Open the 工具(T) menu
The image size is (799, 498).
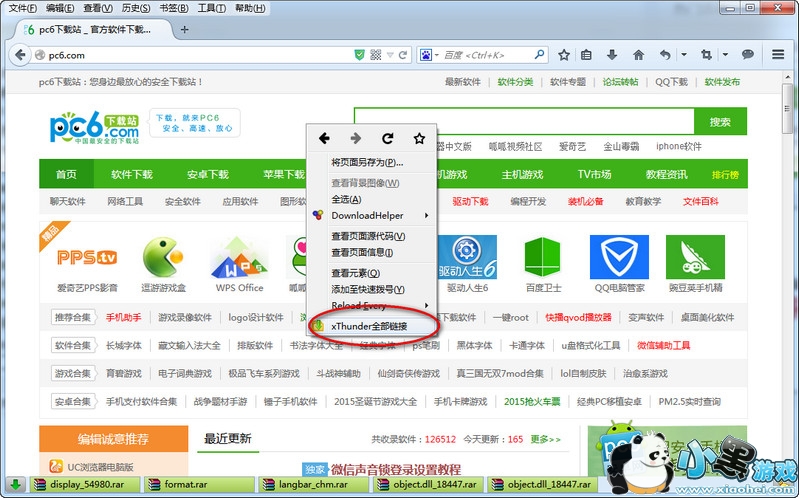coord(211,8)
